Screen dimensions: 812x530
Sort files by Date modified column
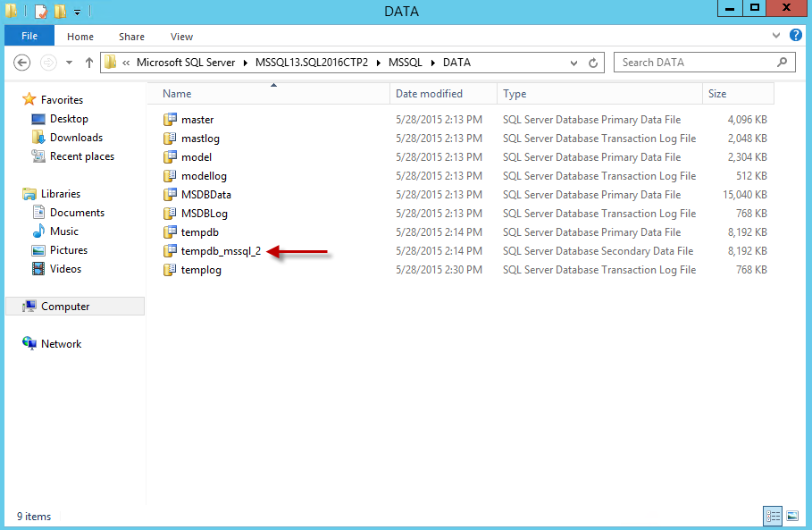tap(429, 94)
